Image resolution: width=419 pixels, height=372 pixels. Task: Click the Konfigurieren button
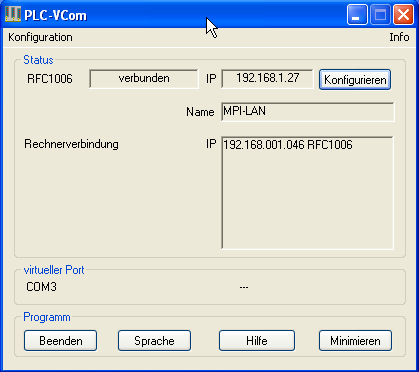[355, 80]
